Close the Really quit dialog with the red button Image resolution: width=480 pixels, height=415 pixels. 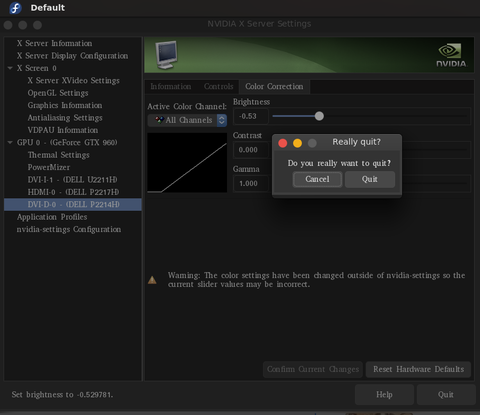point(283,143)
